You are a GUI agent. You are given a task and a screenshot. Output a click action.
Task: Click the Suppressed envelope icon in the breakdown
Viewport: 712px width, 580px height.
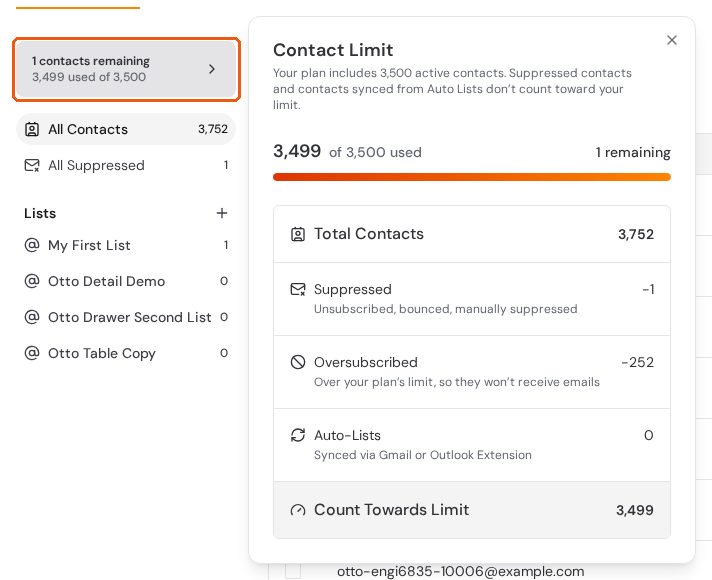click(298, 289)
